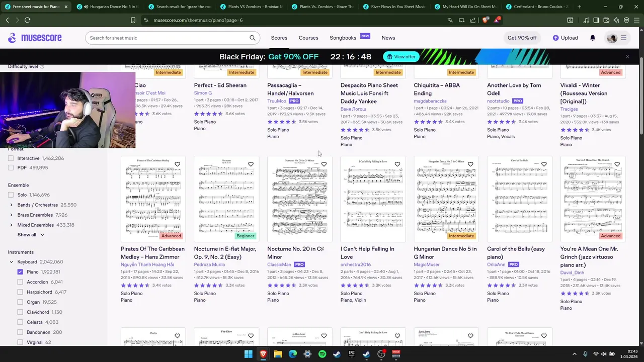Favorite Nocturne No. 20 with heart icon
The width and height of the screenshot is (644, 362).
coord(324,164)
